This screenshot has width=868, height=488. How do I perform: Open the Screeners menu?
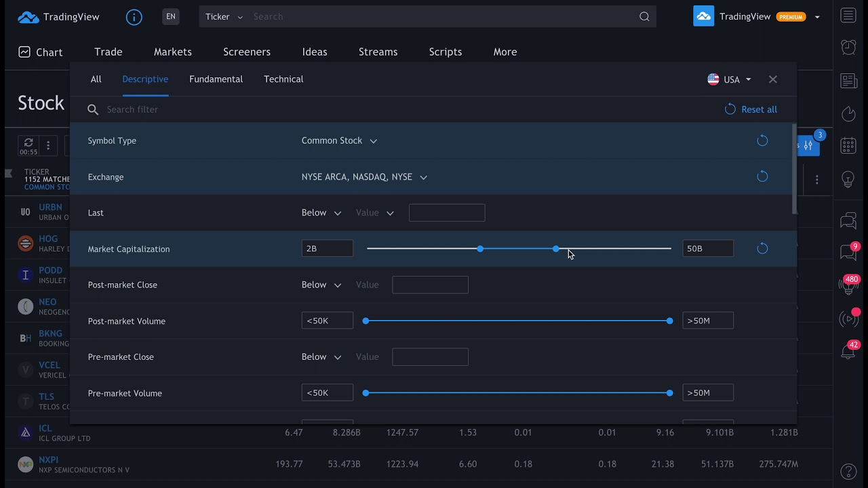[247, 52]
